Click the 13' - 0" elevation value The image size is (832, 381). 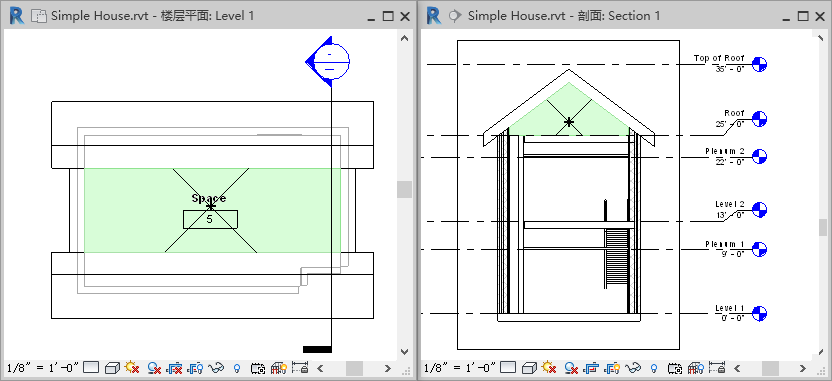tap(730, 215)
